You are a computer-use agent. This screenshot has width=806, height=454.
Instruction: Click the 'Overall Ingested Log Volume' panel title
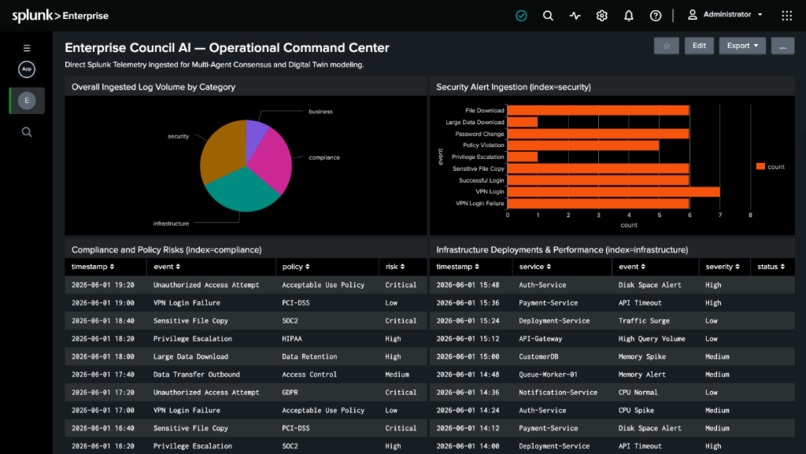(x=153, y=87)
